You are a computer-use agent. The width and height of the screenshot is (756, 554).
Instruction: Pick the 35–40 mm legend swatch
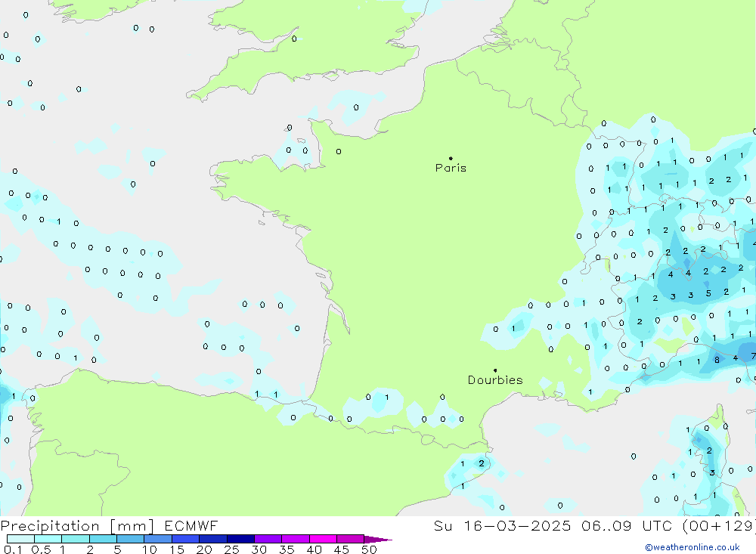[x=296, y=539]
